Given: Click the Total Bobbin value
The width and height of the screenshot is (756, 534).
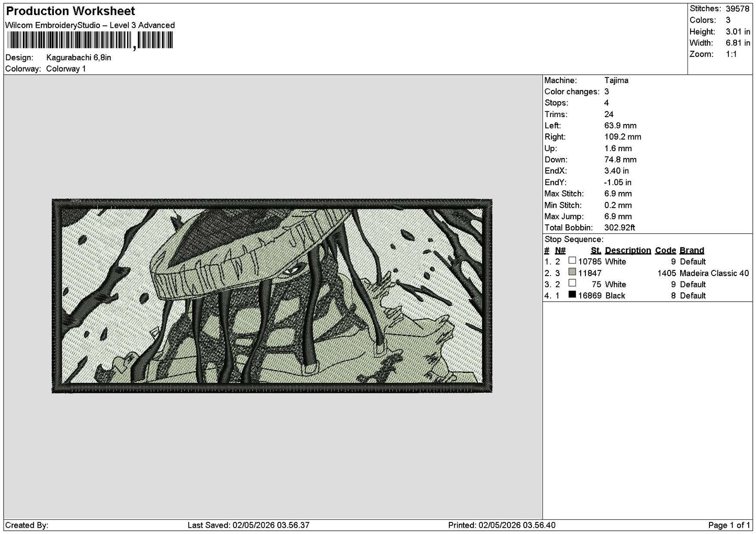Looking at the screenshot, I should pyautogui.click(x=619, y=228).
